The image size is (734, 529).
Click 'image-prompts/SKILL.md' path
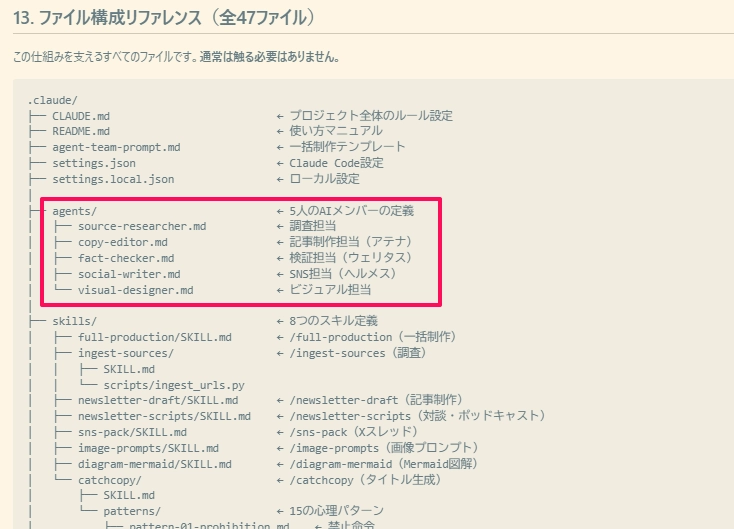tap(148, 448)
